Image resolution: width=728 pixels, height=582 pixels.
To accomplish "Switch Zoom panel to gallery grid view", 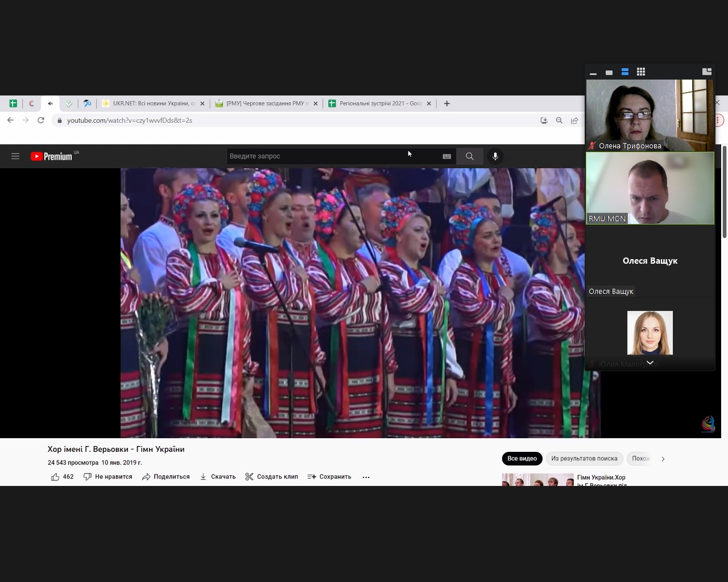I will [641, 72].
